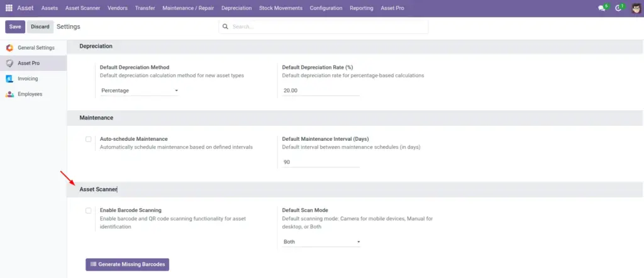
Task: Edit the Default Maintenance Interval field
Action: tap(321, 162)
